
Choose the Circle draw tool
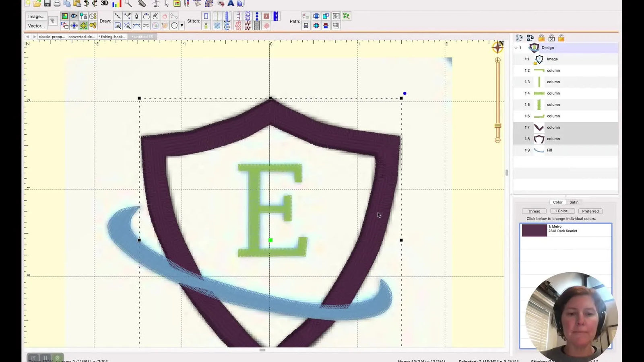(174, 25)
